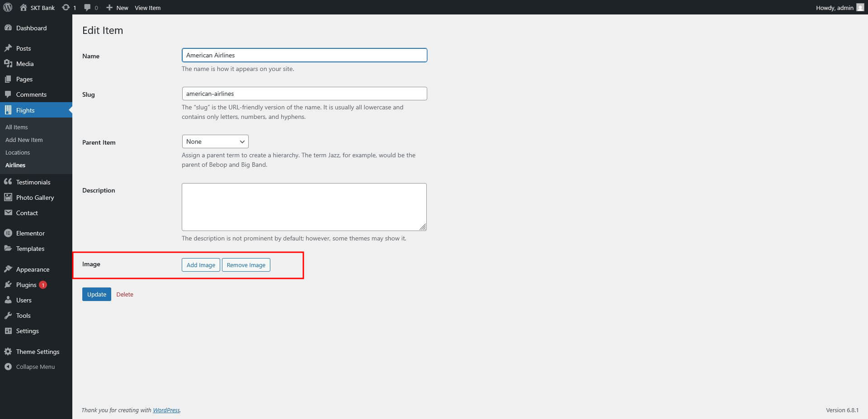Go to Posts menu
868x419 pixels.
click(36, 48)
